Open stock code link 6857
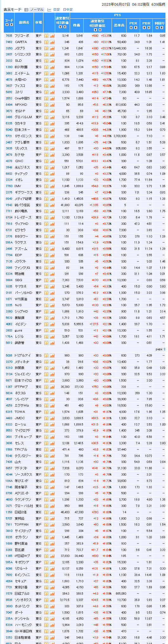 pos(9,468)
